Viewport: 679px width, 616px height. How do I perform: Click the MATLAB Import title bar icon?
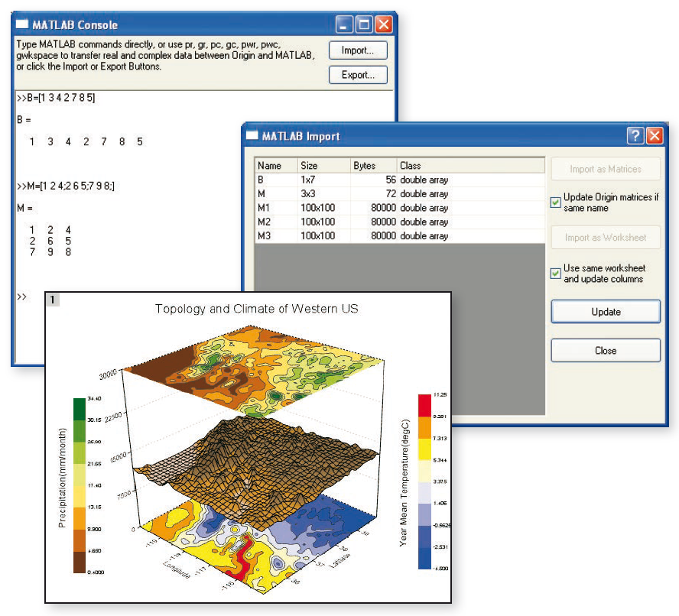click(252, 135)
